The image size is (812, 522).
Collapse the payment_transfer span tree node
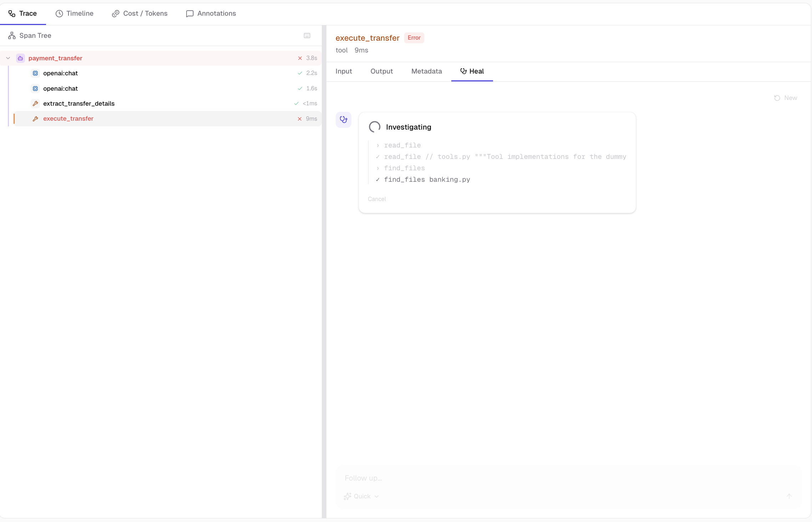(8, 58)
